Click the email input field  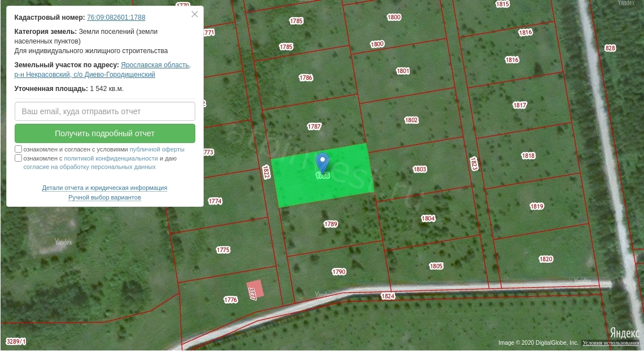coord(105,111)
